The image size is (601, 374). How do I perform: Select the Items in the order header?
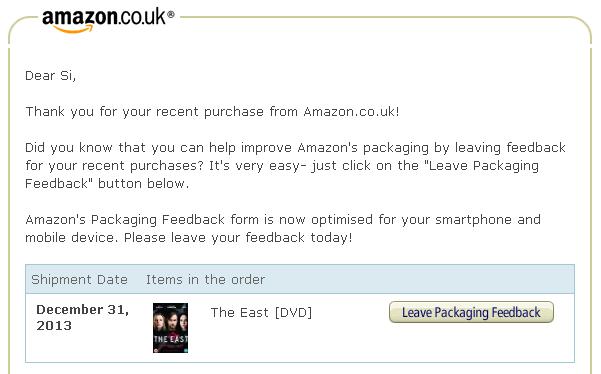click(205, 280)
